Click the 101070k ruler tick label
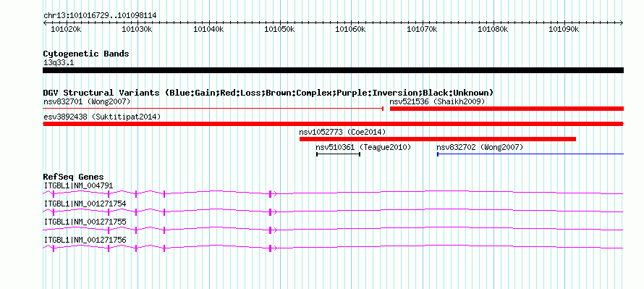The height and width of the screenshot is (289, 644). pyautogui.click(x=422, y=29)
